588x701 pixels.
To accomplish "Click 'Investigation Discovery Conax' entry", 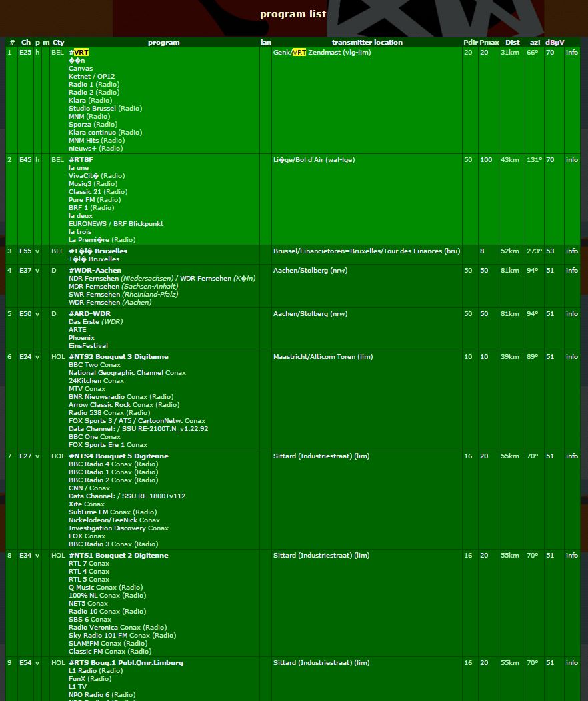I will pos(119,528).
